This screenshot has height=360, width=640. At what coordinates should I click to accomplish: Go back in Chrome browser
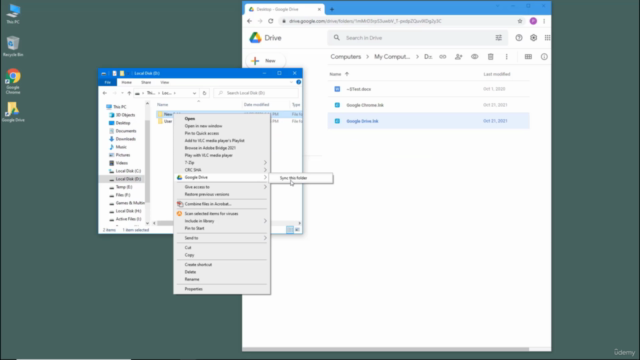(249, 21)
